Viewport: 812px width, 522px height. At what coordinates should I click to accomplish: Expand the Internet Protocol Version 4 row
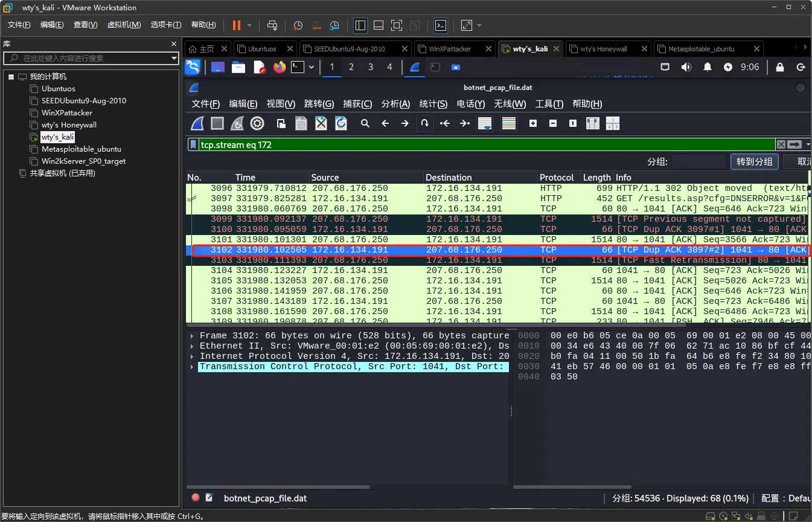[x=192, y=356]
